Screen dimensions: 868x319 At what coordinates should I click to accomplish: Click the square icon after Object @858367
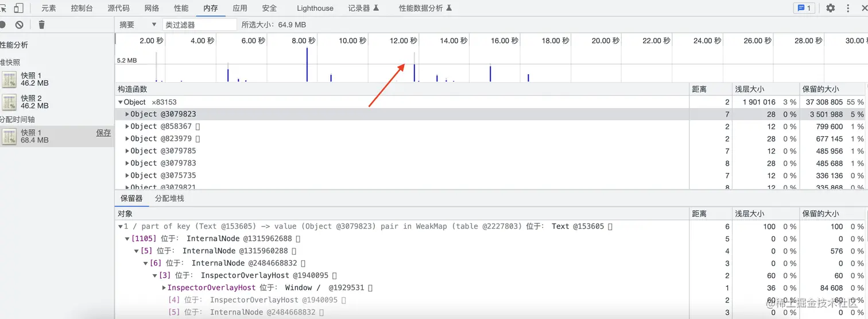pyautogui.click(x=197, y=126)
